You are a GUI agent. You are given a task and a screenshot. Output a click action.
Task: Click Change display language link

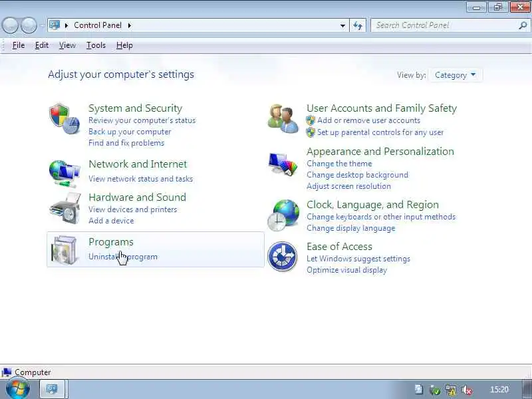point(351,228)
